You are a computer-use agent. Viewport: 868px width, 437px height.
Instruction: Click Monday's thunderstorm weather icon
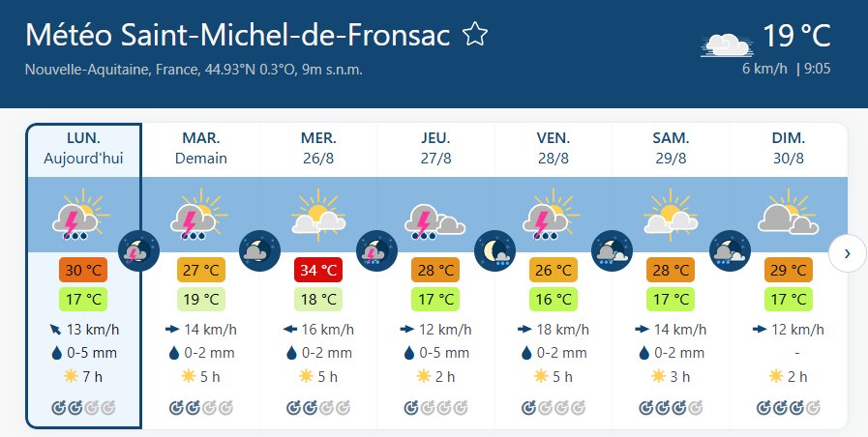click(81, 215)
